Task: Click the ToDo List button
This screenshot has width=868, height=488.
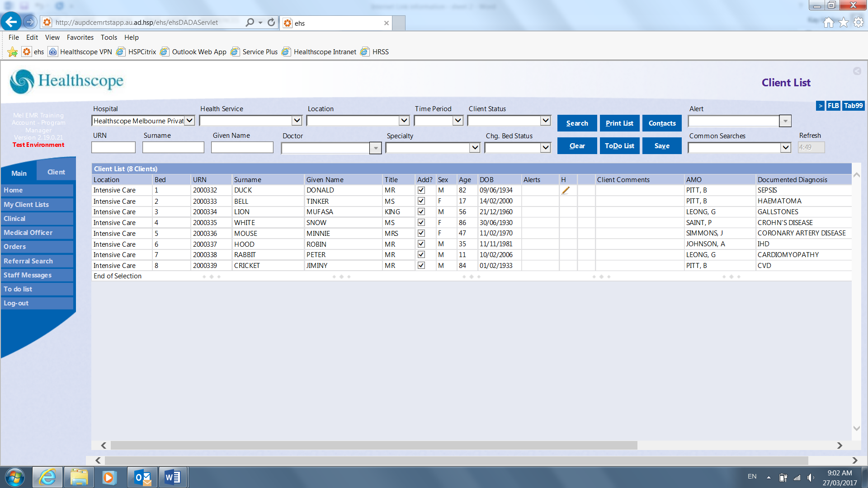Action: [619, 146]
